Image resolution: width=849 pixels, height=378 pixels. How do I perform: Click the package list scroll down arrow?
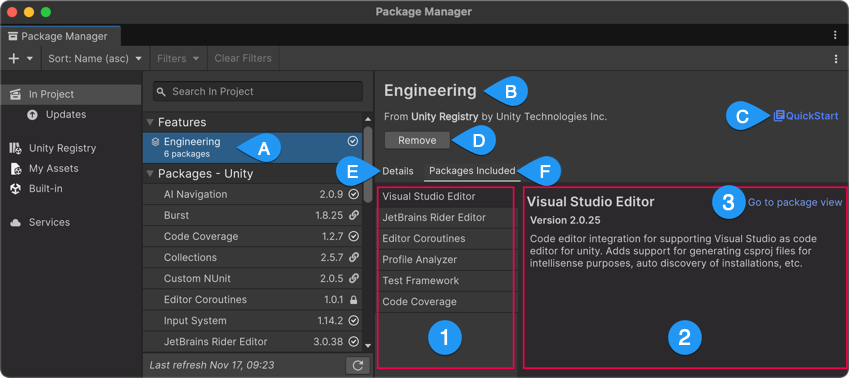pyautogui.click(x=368, y=345)
